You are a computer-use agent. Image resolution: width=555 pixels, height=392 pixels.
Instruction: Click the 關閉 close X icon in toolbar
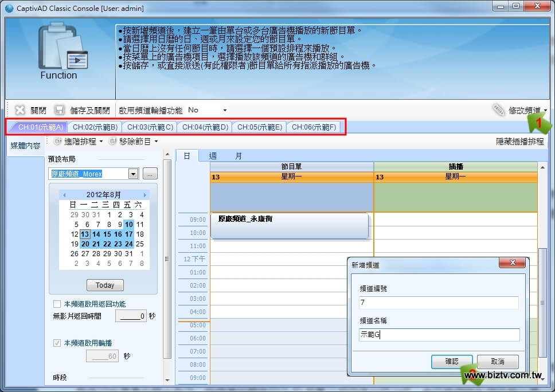point(20,110)
